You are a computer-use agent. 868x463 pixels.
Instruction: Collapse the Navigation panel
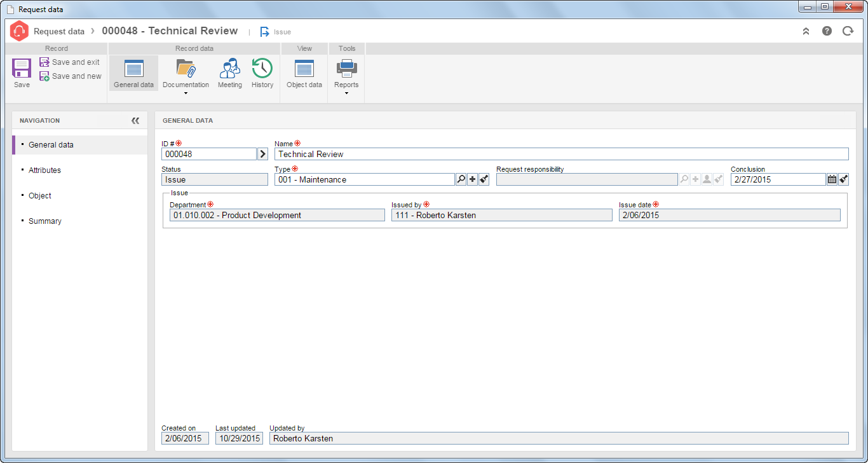pos(135,120)
